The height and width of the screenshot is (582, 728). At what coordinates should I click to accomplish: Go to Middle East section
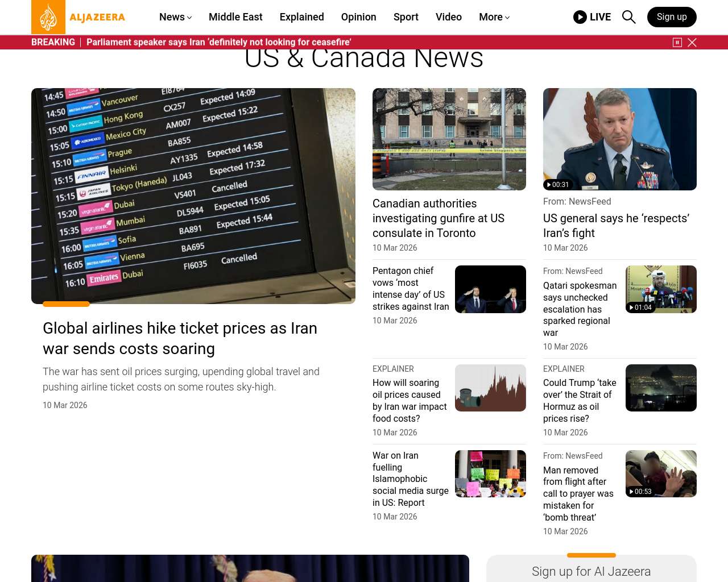[235, 17]
